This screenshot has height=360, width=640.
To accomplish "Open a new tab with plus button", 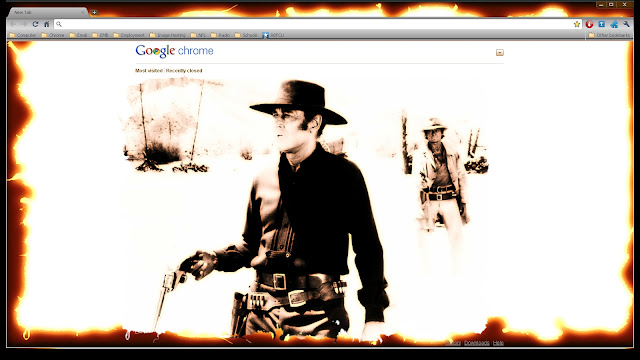I will point(94,12).
